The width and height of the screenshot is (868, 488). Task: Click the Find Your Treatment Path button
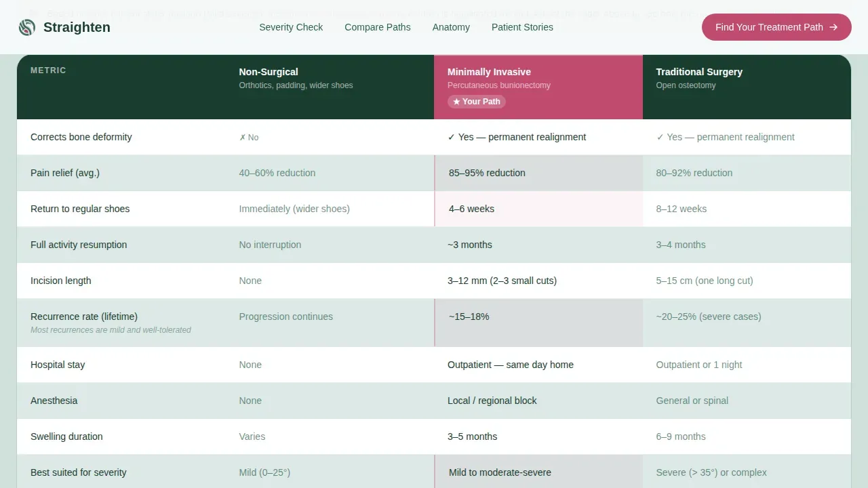point(776,27)
